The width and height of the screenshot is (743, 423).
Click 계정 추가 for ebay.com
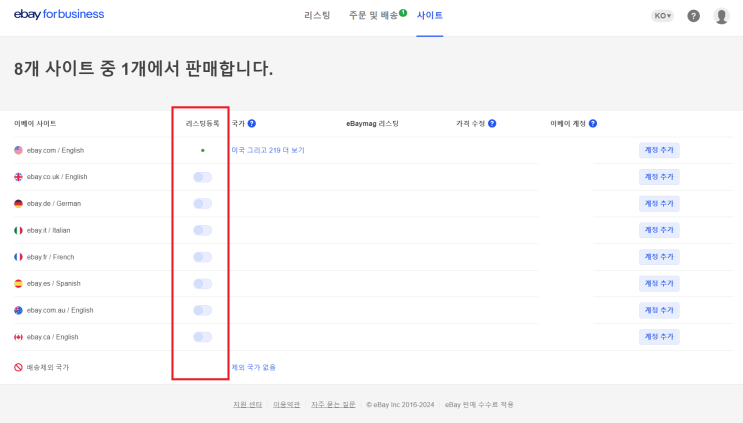659,150
